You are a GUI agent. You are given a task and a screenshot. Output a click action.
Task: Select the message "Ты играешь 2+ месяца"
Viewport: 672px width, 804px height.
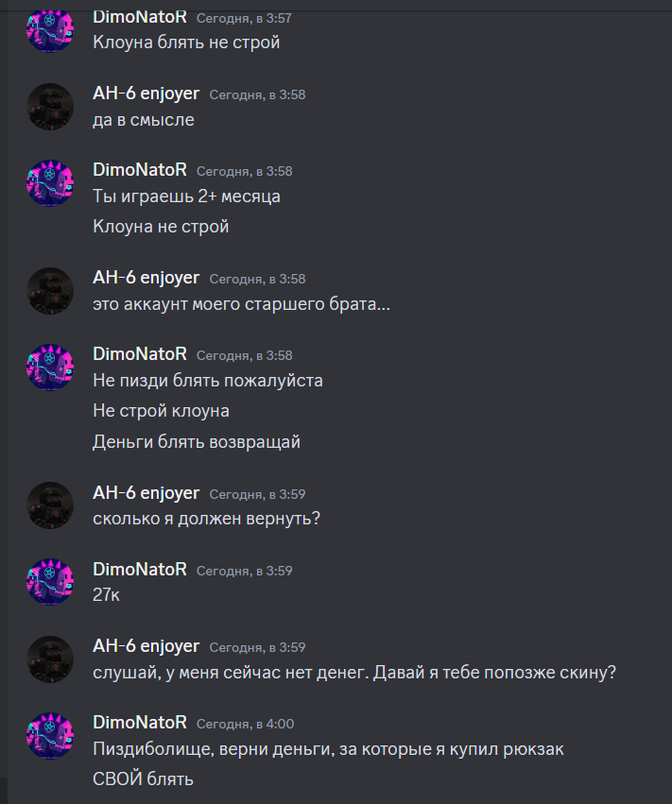click(187, 197)
